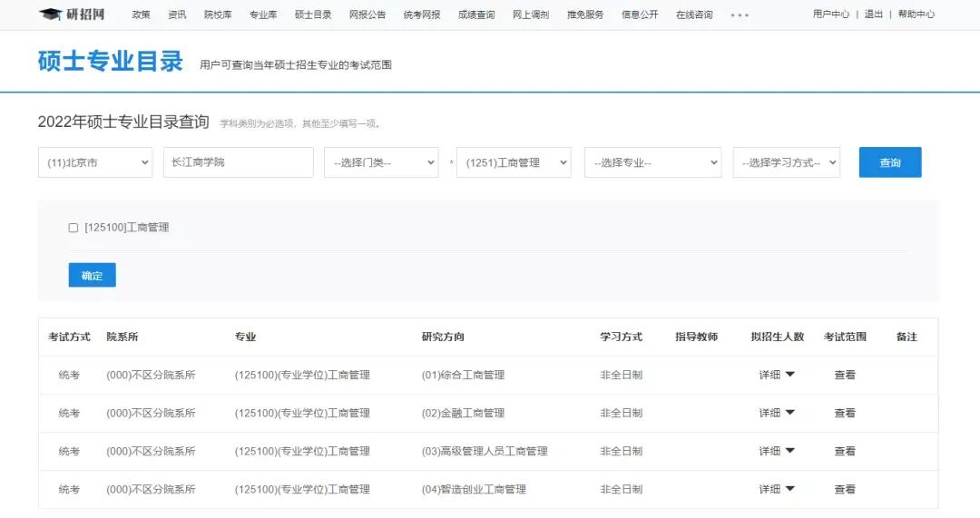Click the 硕士专业目录 page title
The height and width of the screenshot is (518, 980).
tap(110, 62)
